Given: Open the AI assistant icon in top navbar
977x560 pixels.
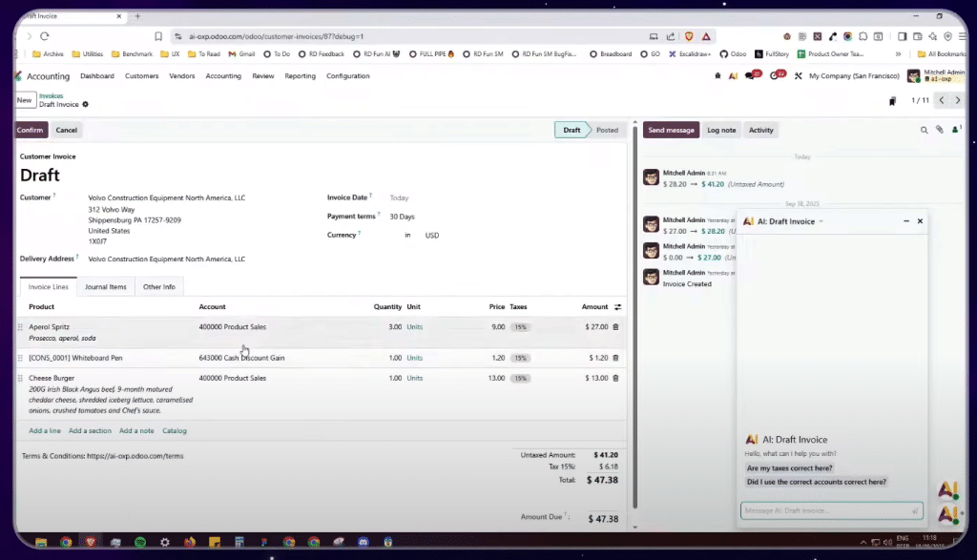Looking at the screenshot, I should (x=732, y=76).
